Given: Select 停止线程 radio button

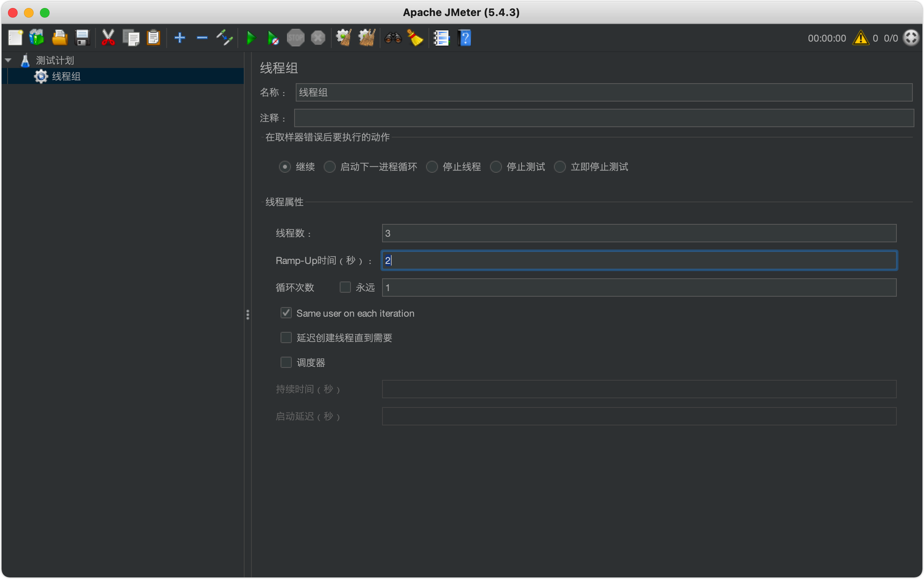Looking at the screenshot, I should pos(432,167).
